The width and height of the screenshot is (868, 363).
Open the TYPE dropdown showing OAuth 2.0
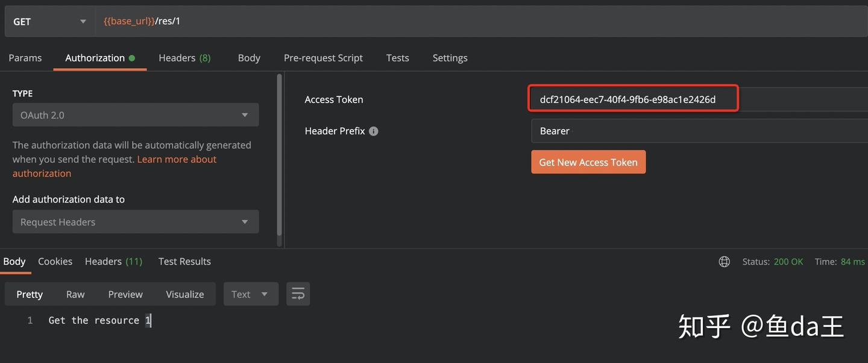click(135, 115)
